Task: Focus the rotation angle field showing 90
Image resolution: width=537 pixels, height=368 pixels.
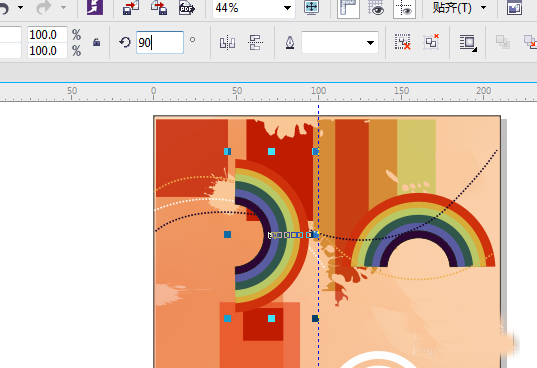Action: pos(160,42)
